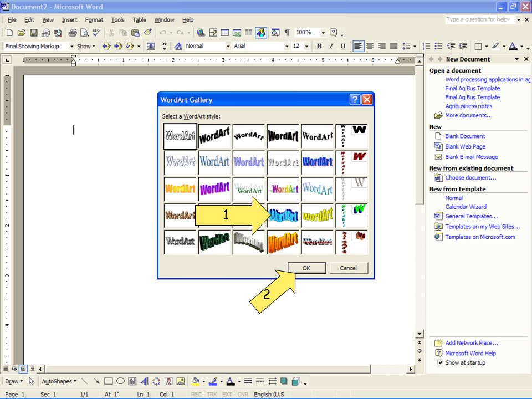532x399 pixels.
Task: Click the Open folder toolbar icon
Action: (22, 33)
